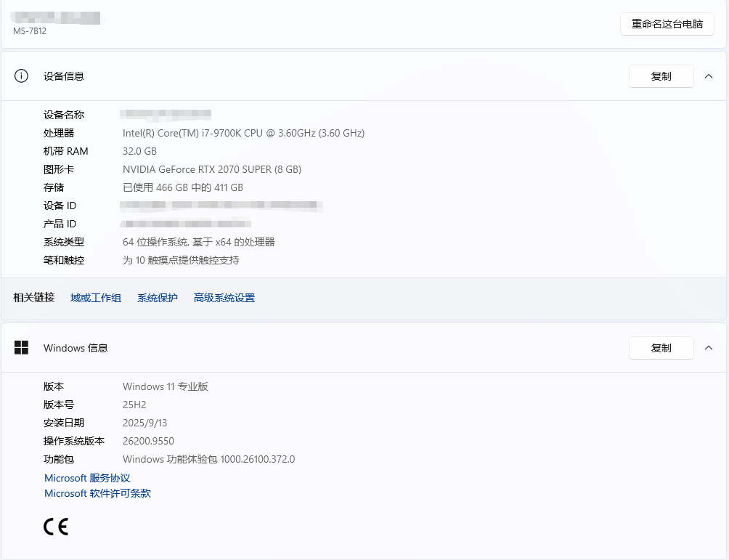729x560 pixels.
Task: Click the 版本号 label
Action: coord(59,405)
